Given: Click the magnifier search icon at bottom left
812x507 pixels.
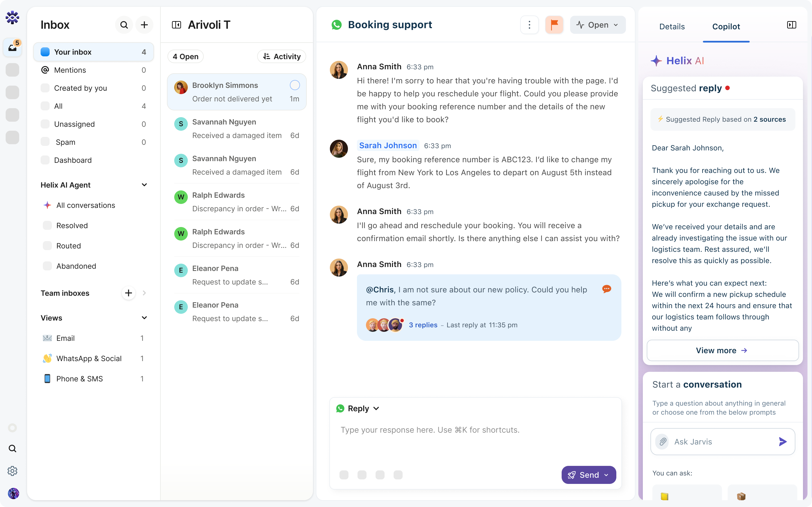Looking at the screenshot, I should tap(12, 448).
